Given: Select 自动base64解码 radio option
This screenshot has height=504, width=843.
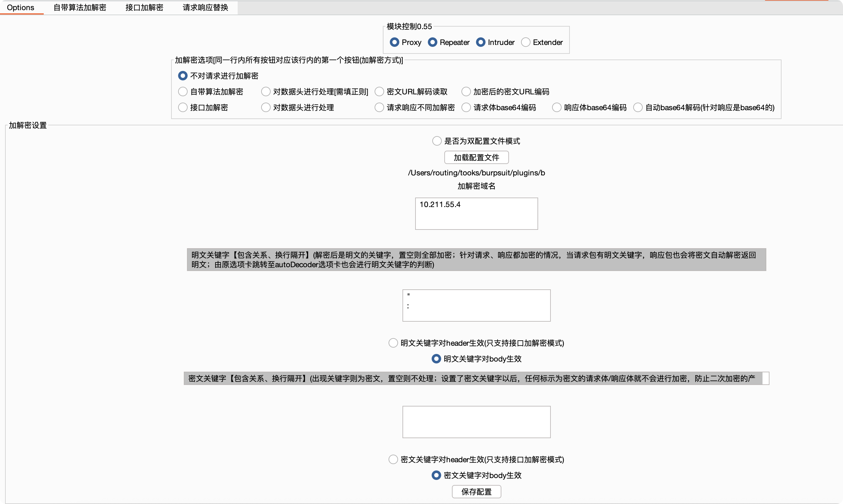Looking at the screenshot, I should (x=638, y=107).
